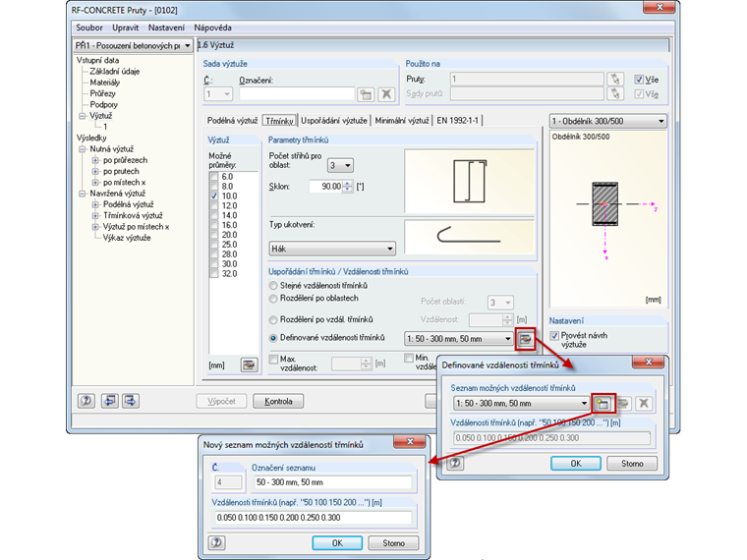Switch to the Uspořádání výztuže tab
The height and width of the screenshot is (560, 747).
pyautogui.click(x=334, y=121)
